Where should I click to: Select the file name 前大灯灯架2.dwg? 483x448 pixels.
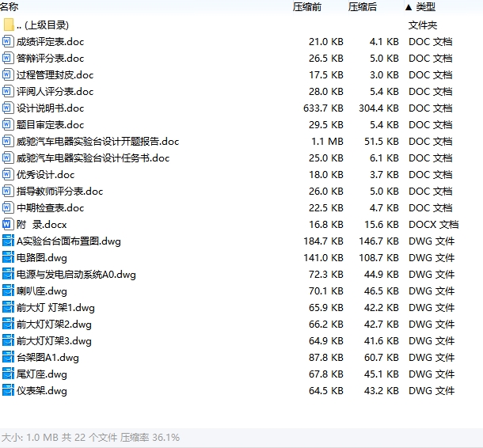pos(54,325)
